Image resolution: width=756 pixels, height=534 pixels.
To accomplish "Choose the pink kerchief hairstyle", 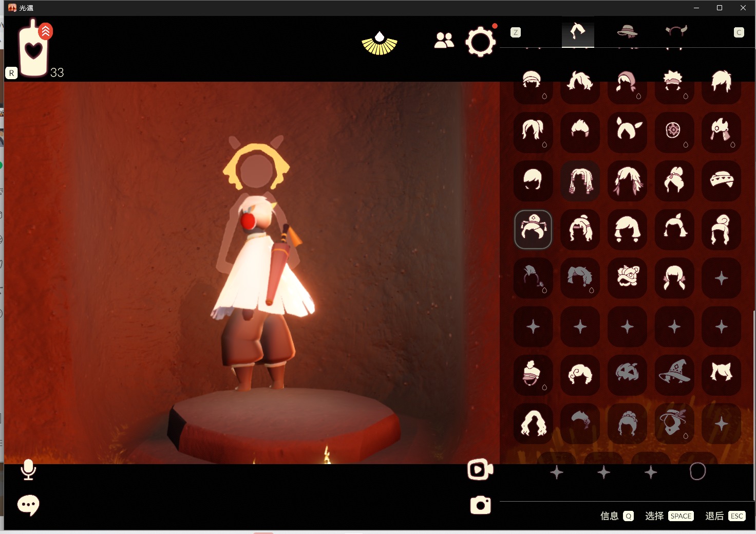I will click(627, 83).
